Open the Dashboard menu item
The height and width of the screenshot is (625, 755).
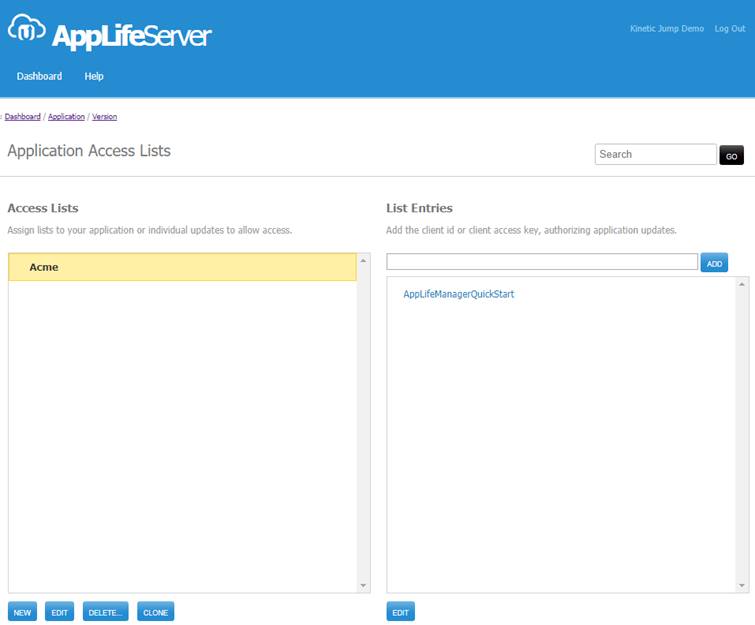click(39, 76)
